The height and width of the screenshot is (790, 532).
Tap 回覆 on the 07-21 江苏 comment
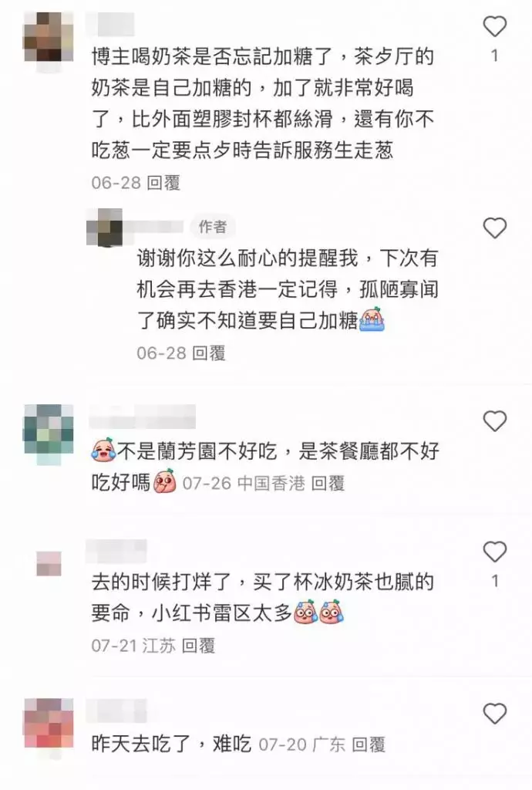(x=198, y=645)
